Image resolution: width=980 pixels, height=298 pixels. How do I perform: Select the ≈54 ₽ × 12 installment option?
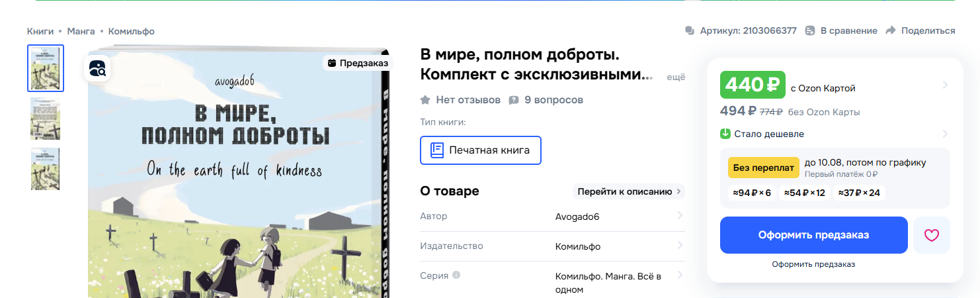(805, 193)
